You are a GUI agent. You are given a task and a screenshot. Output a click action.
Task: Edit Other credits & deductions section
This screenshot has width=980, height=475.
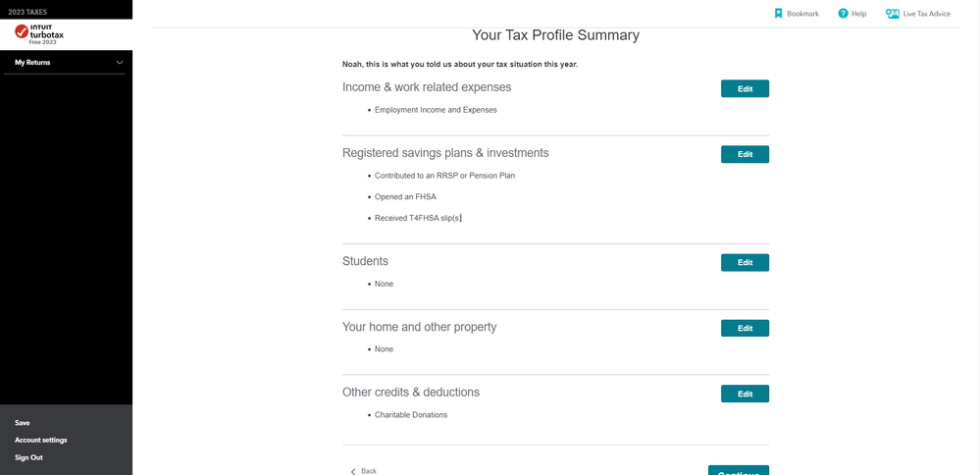click(745, 394)
